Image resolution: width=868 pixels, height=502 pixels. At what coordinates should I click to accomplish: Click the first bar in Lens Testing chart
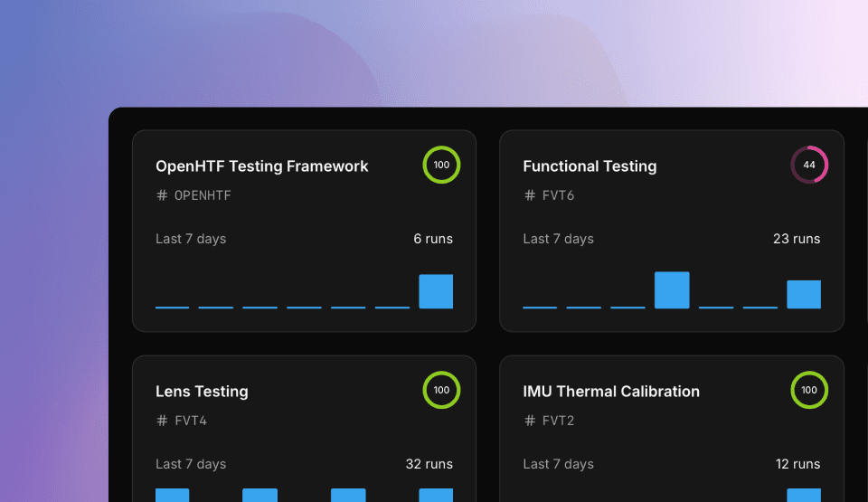[173, 495]
